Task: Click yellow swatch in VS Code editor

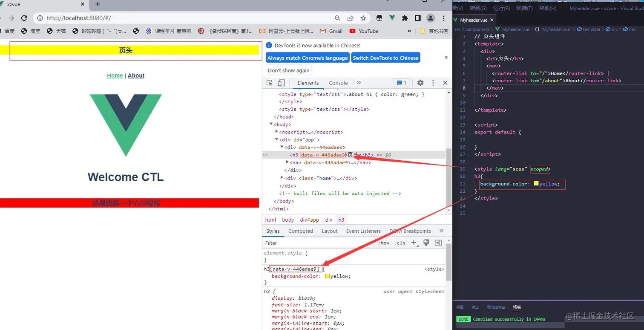Action: click(x=536, y=184)
